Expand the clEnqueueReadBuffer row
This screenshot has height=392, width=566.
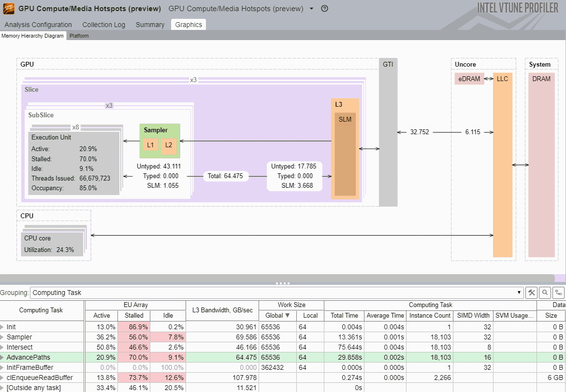click(2, 378)
